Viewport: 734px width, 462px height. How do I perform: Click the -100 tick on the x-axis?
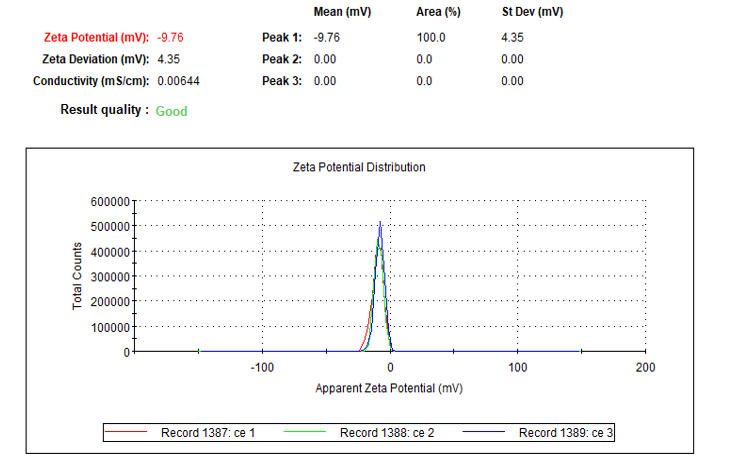click(x=262, y=368)
